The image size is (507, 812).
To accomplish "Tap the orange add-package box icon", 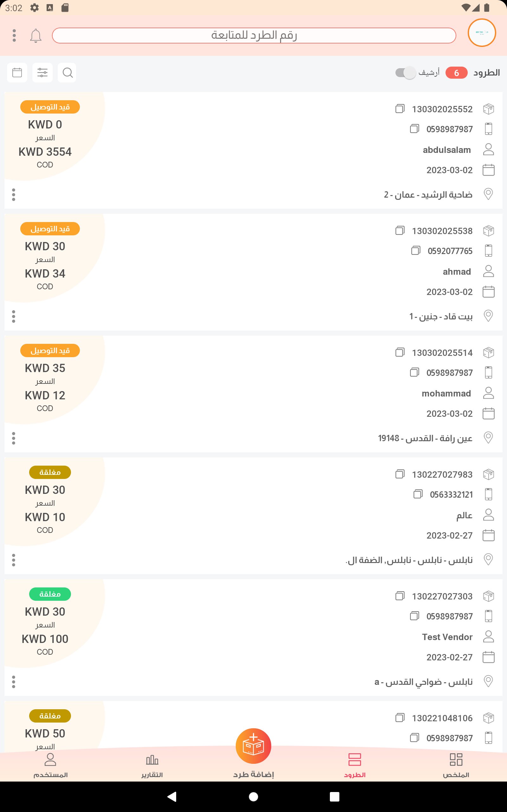I will tap(253, 746).
